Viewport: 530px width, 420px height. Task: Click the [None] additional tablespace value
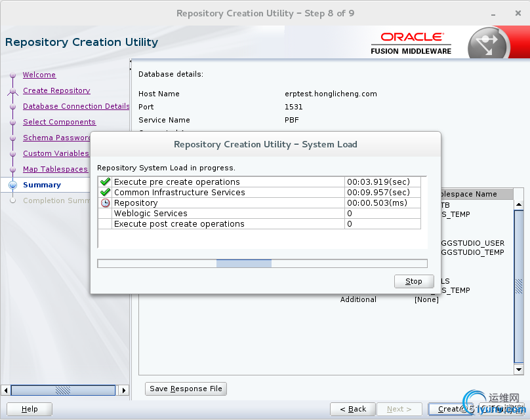(x=426, y=299)
